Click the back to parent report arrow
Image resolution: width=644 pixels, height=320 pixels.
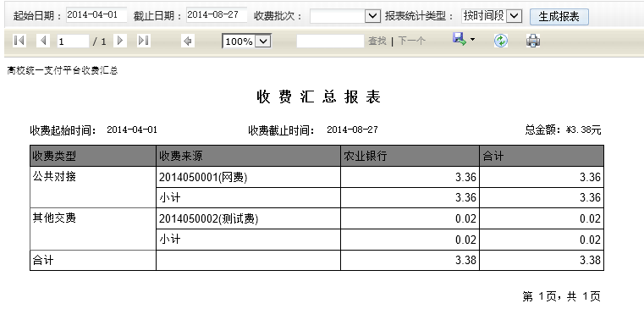click(188, 41)
